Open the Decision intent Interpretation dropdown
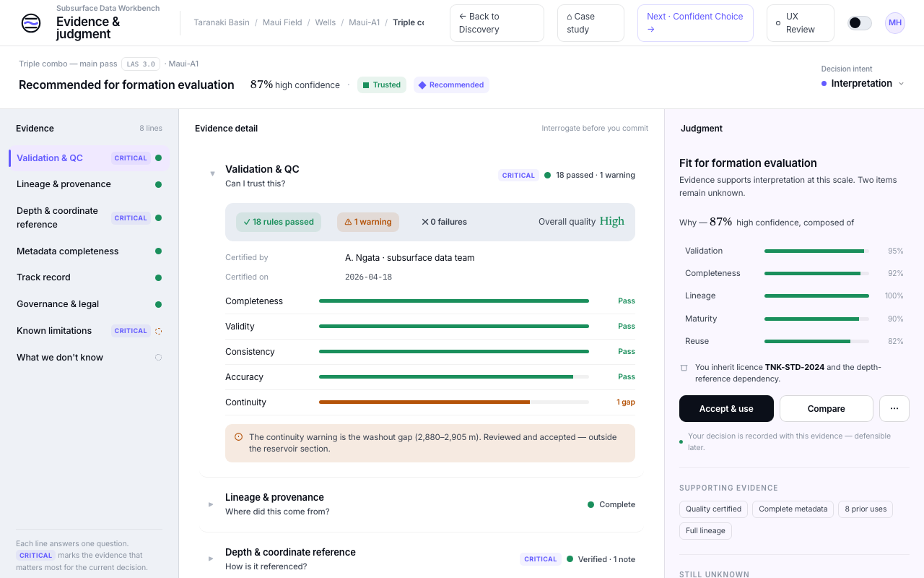 click(x=863, y=84)
